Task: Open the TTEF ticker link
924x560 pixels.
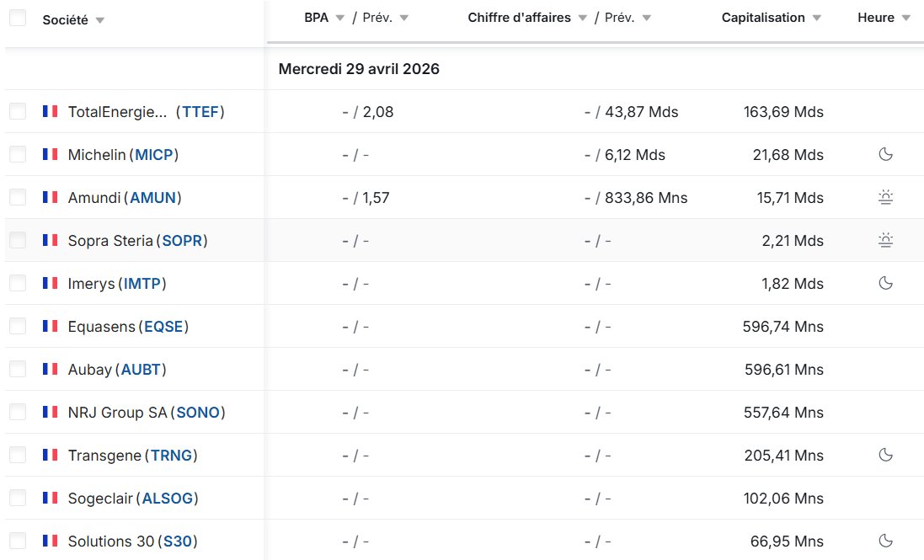Action: pyautogui.click(x=200, y=112)
